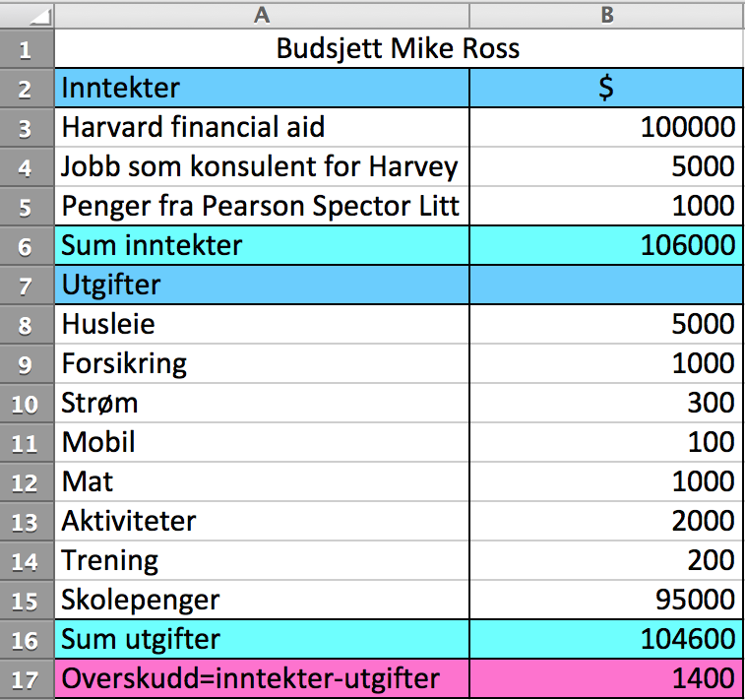This screenshot has width=745, height=700.
Task: Click 'Penger fra Pearson Spector Litt' cell
Action: [262, 206]
